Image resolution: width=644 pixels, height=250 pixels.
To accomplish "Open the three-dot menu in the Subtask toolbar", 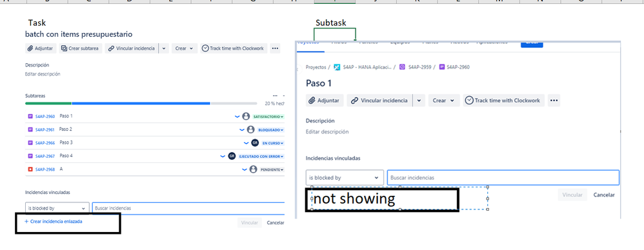I will [554, 101].
